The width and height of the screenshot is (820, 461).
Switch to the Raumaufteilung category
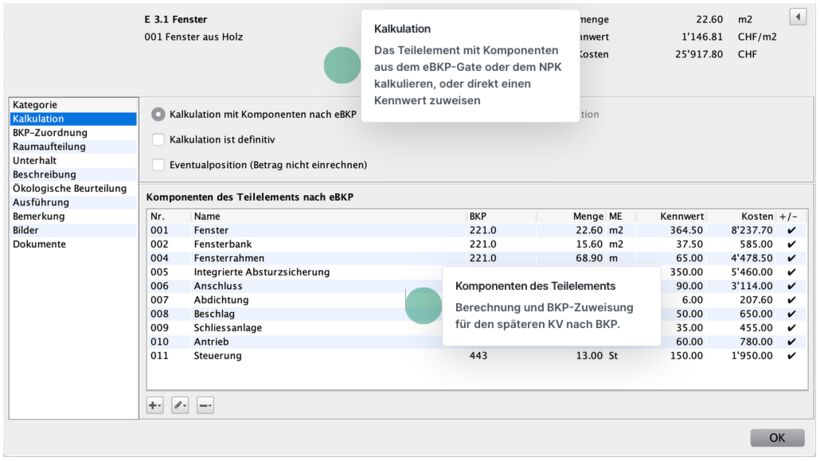coord(49,147)
